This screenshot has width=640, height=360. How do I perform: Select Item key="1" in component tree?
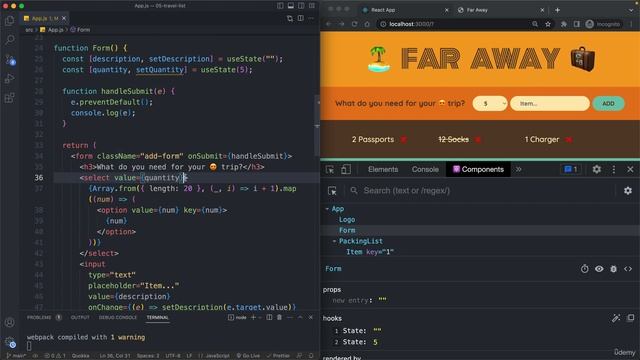point(369,252)
